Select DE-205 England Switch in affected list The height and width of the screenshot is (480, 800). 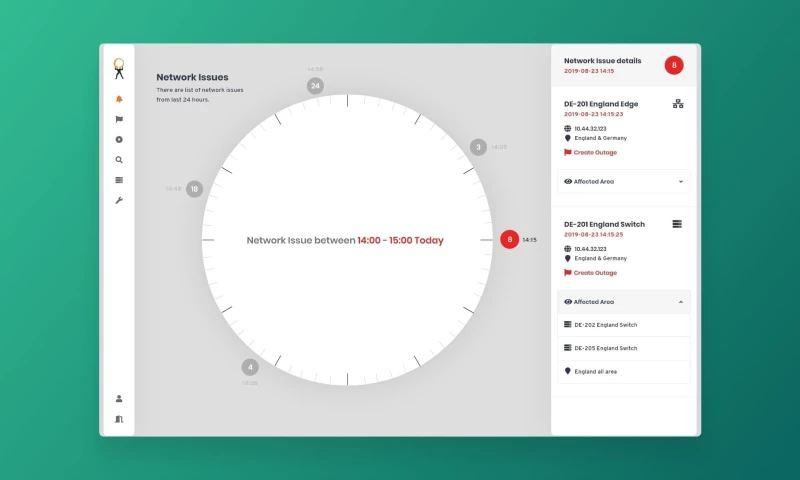click(605, 348)
